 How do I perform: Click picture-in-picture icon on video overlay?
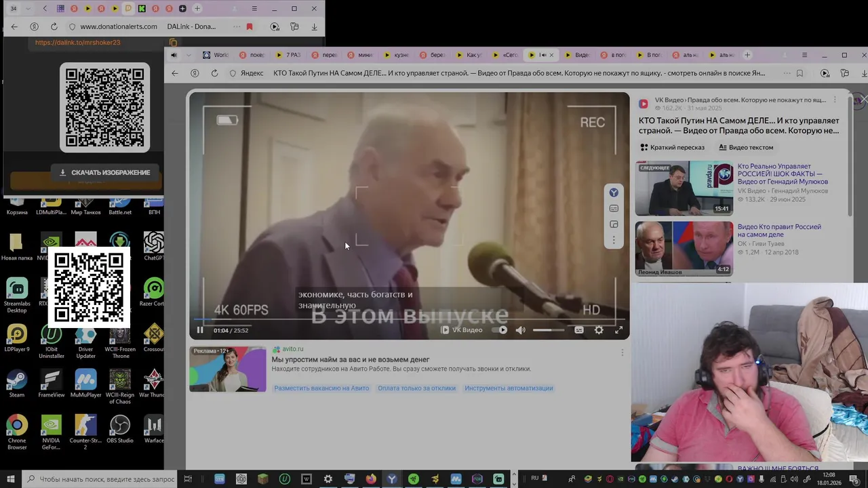tap(614, 224)
